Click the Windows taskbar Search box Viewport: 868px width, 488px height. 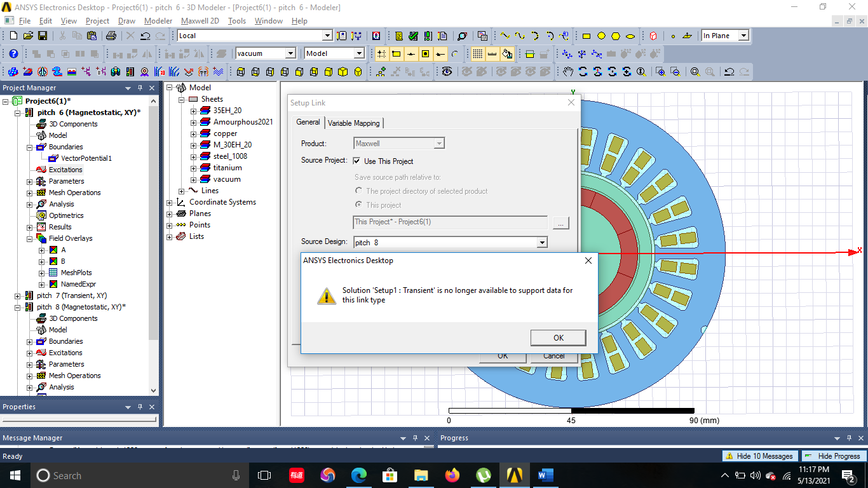click(x=139, y=475)
